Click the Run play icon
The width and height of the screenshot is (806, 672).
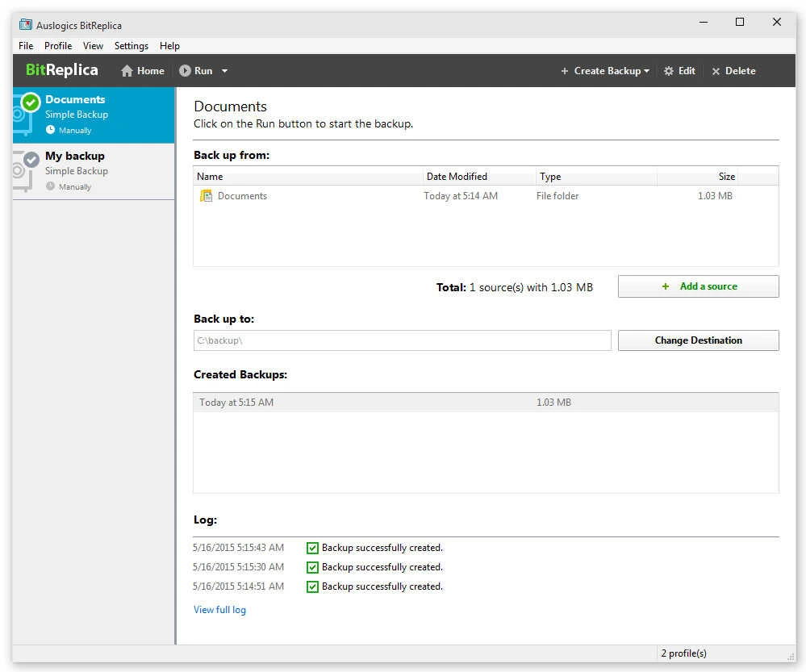click(185, 71)
